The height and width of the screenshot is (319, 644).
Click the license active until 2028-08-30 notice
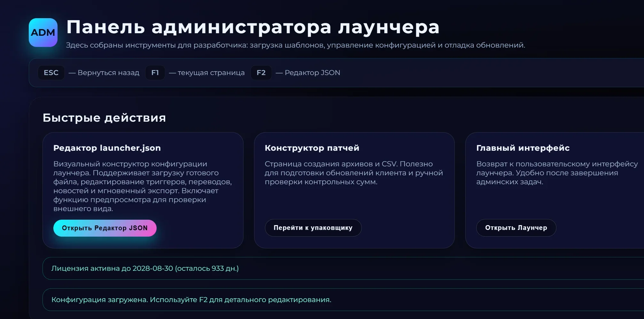click(x=343, y=268)
